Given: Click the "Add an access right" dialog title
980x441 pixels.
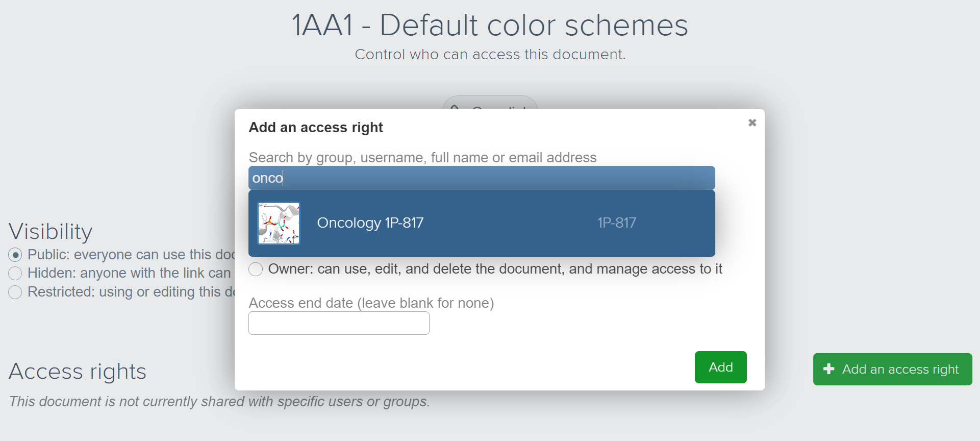Looking at the screenshot, I should 316,128.
